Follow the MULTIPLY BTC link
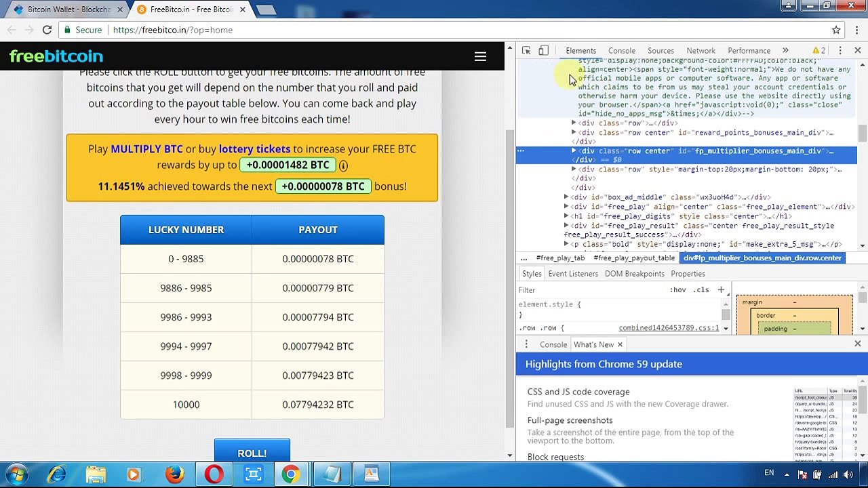The height and width of the screenshot is (488, 868). (146, 149)
